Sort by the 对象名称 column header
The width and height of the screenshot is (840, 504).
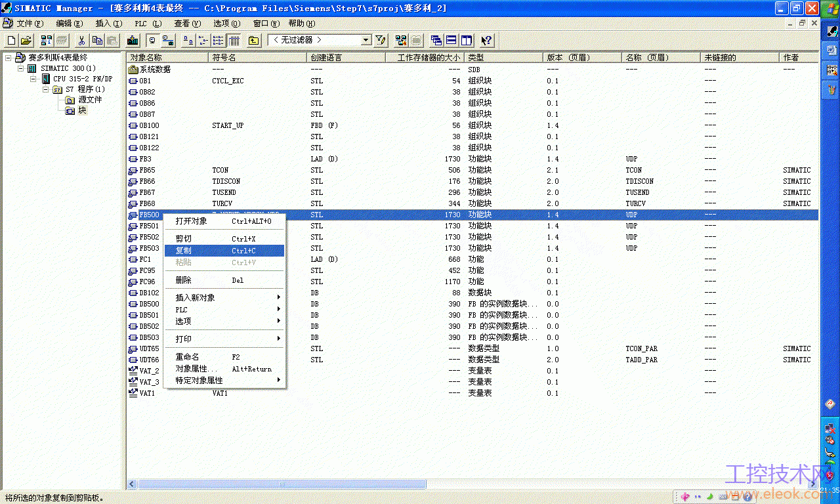click(x=168, y=58)
